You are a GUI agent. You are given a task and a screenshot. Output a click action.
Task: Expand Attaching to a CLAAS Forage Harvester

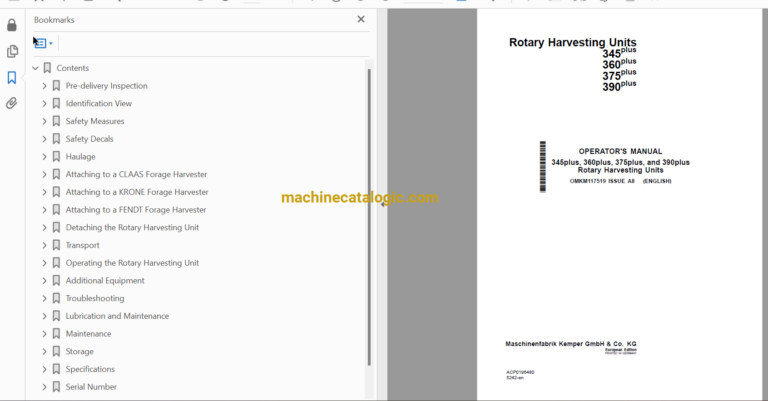(x=45, y=174)
